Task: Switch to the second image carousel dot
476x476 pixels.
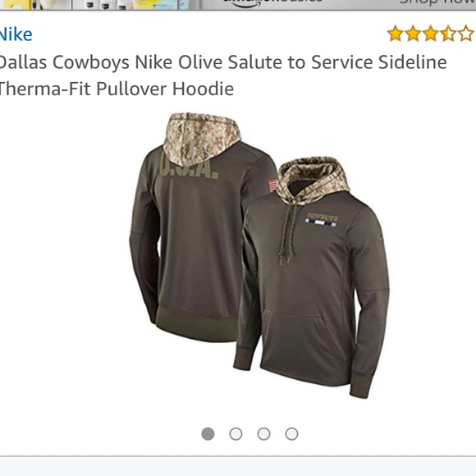Action: pos(236,434)
